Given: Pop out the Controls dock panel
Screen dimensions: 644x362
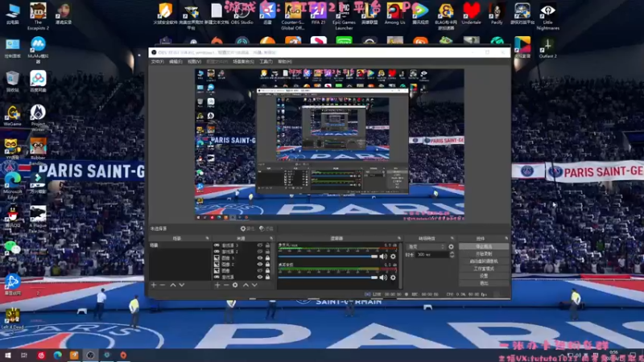Looking at the screenshot, I should pos(506,238).
